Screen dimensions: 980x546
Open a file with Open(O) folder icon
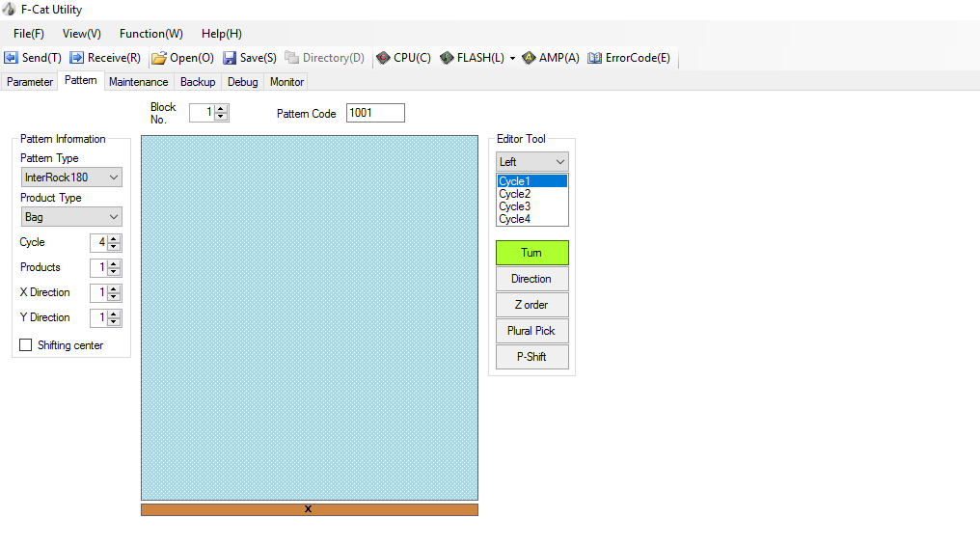(x=159, y=58)
